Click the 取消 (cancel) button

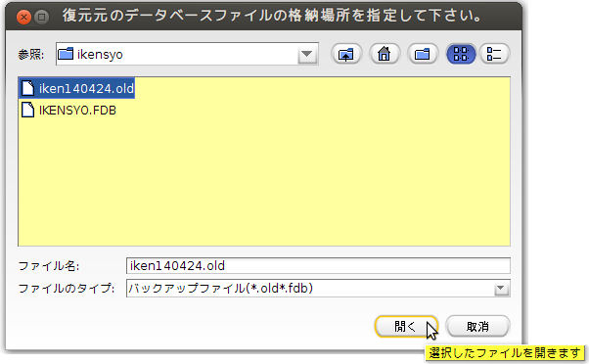pos(477,327)
